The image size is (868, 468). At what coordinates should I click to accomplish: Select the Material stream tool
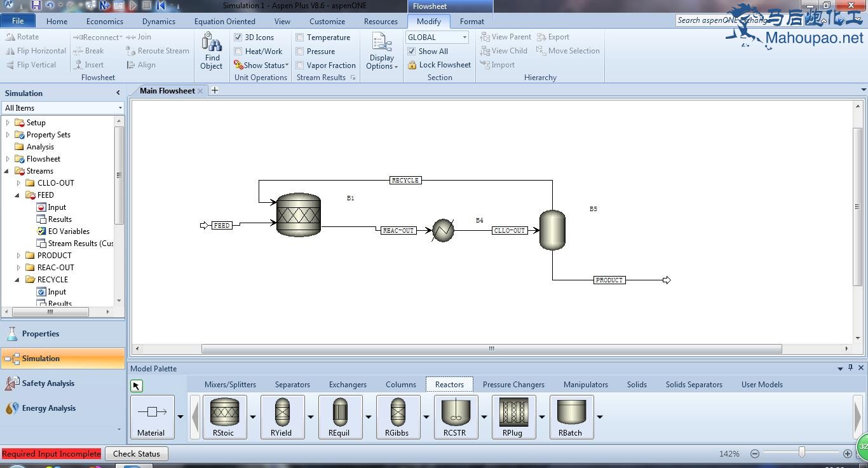pyautogui.click(x=152, y=416)
